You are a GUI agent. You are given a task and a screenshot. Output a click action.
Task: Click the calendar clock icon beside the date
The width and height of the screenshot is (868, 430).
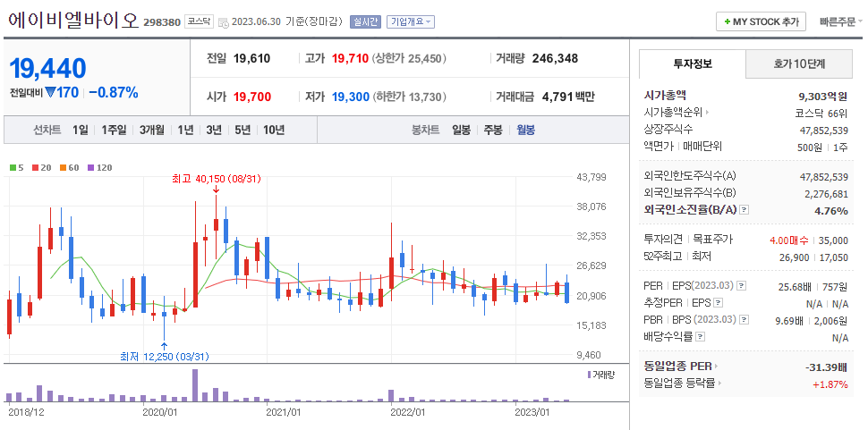pos(223,22)
